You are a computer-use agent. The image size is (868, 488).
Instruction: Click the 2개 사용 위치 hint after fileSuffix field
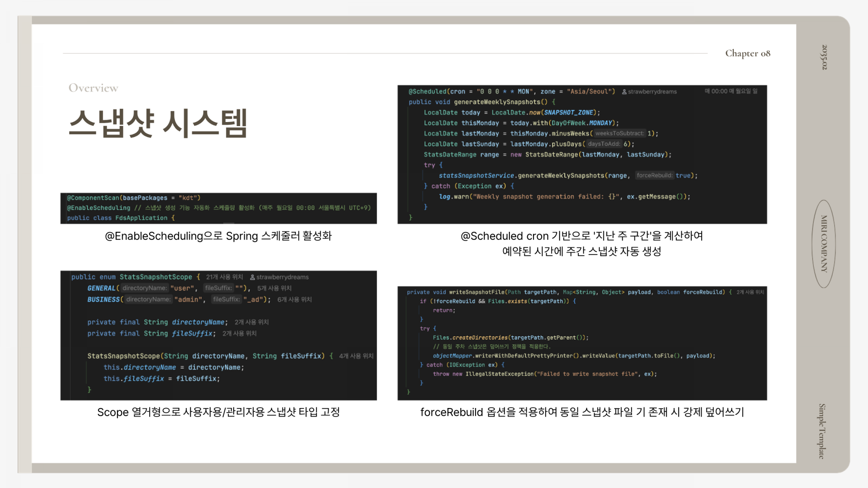coord(240,333)
